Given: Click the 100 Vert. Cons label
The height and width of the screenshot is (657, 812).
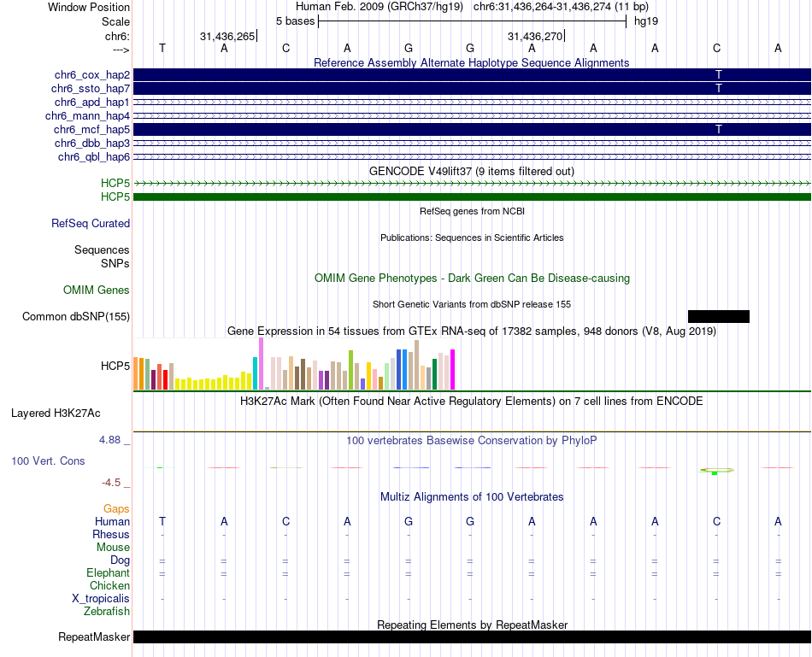Looking at the screenshot, I should pos(48,460).
